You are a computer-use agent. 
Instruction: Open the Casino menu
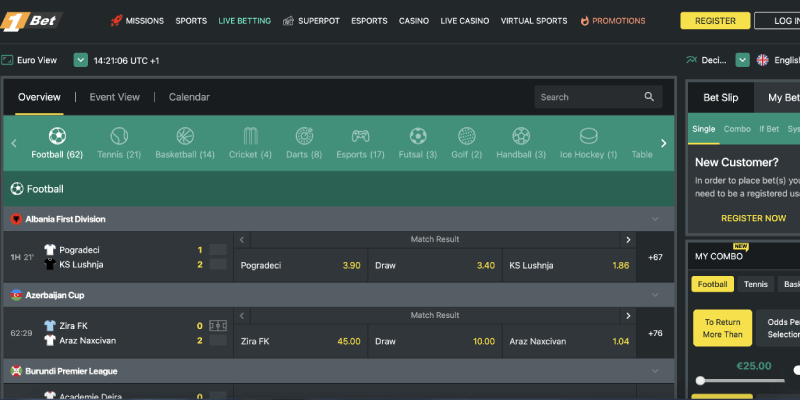click(x=414, y=21)
